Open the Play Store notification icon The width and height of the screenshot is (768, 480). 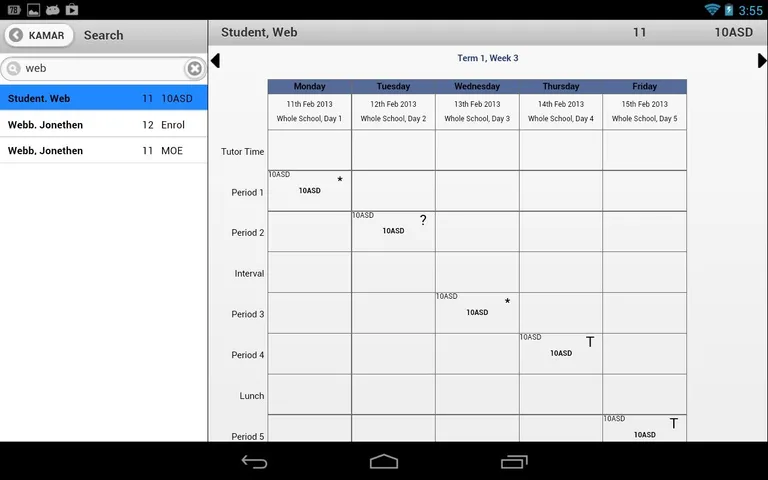(x=72, y=9)
